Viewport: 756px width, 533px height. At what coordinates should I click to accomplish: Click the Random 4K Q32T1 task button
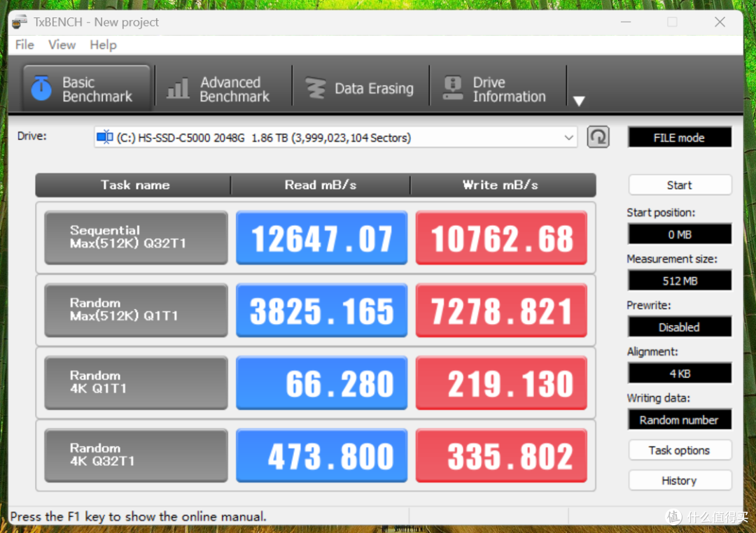136,455
